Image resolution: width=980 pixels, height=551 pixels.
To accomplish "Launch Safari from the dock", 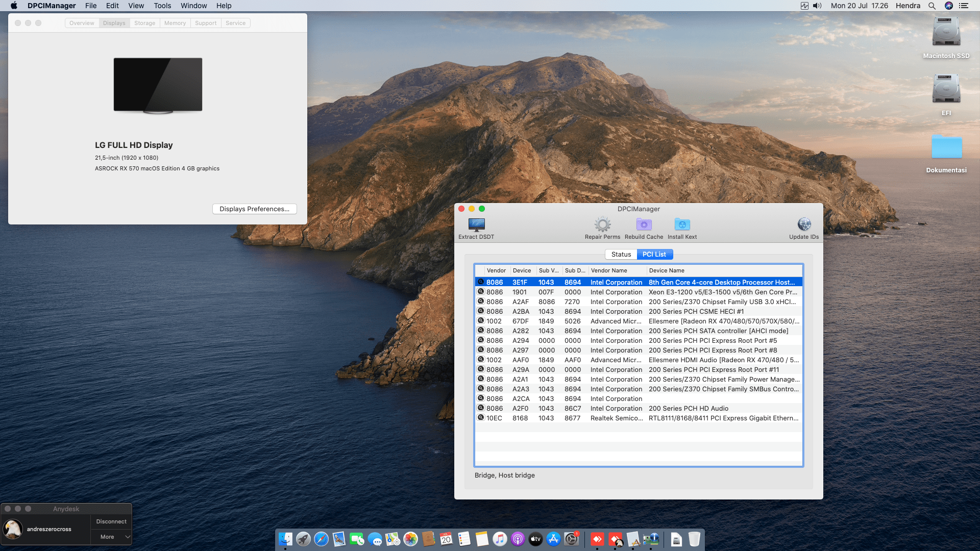I will click(x=321, y=539).
